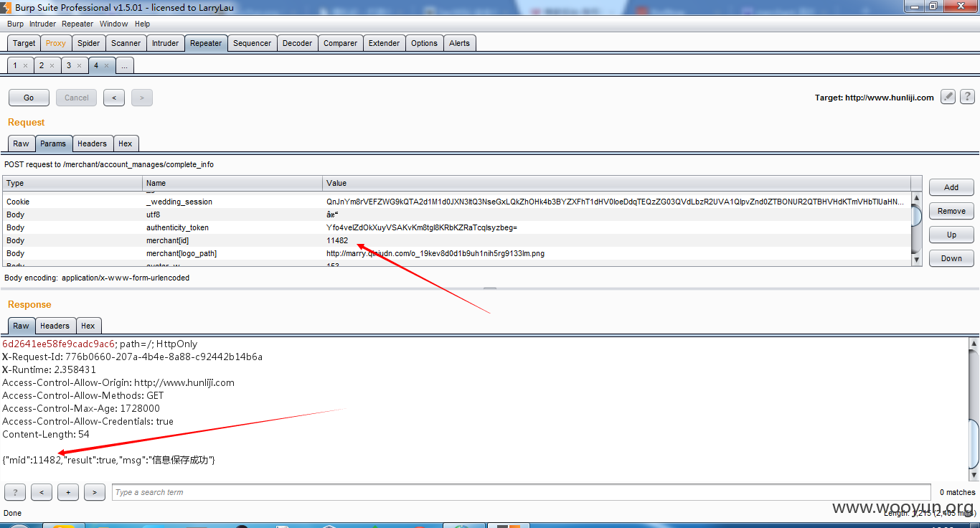Move parameter Down
The height and width of the screenshot is (528, 980).
(951, 258)
